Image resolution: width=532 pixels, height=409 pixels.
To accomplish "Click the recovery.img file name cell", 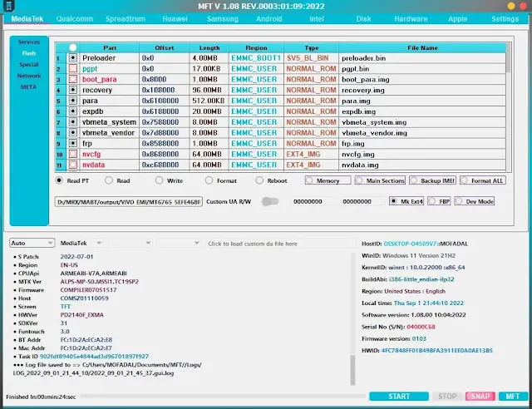I will tap(422, 90).
